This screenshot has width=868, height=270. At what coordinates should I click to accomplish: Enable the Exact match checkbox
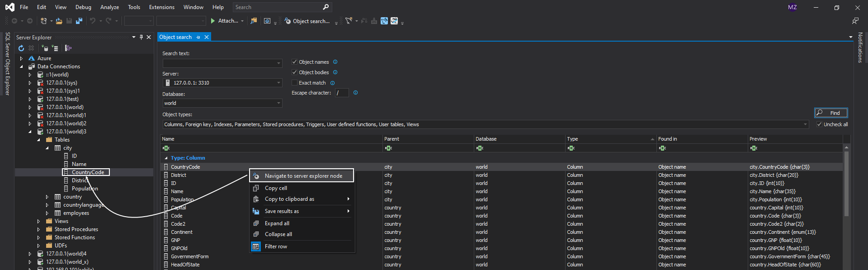(294, 83)
